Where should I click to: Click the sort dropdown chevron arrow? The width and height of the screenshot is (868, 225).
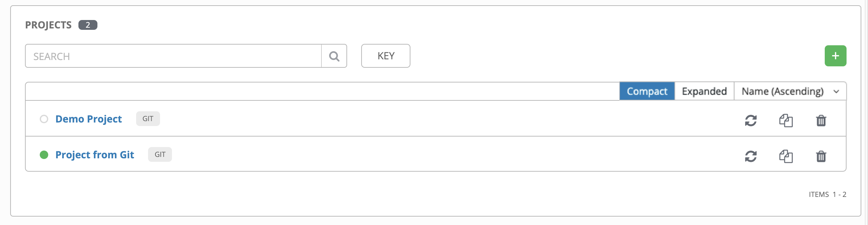click(836, 92)
